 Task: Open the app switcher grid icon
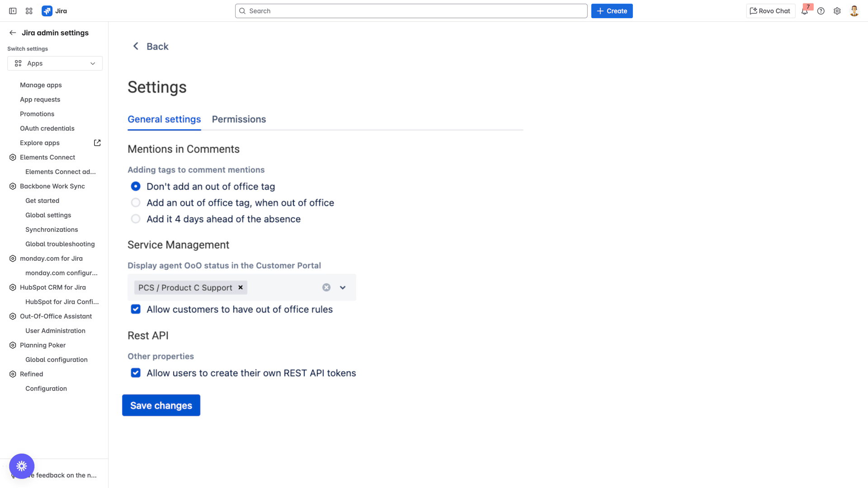[29, 11]
